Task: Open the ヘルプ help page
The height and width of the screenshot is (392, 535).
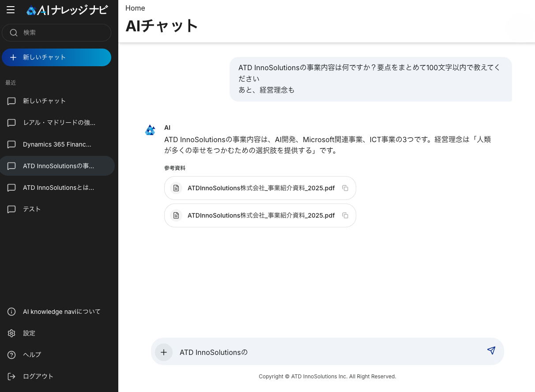Action: pyautogui.click(x=32, y=355)
